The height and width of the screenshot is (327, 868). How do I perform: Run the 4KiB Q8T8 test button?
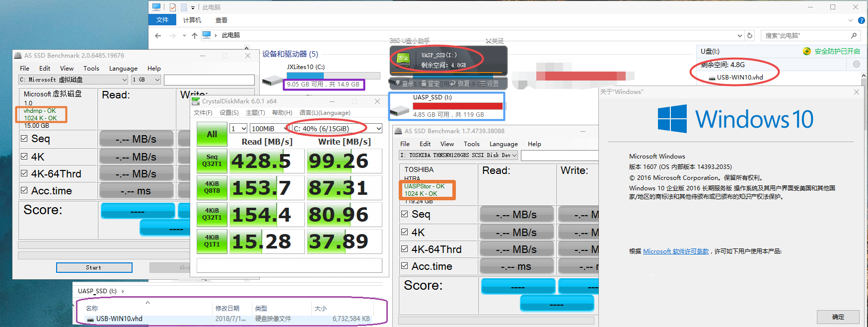tap(212, 187)
